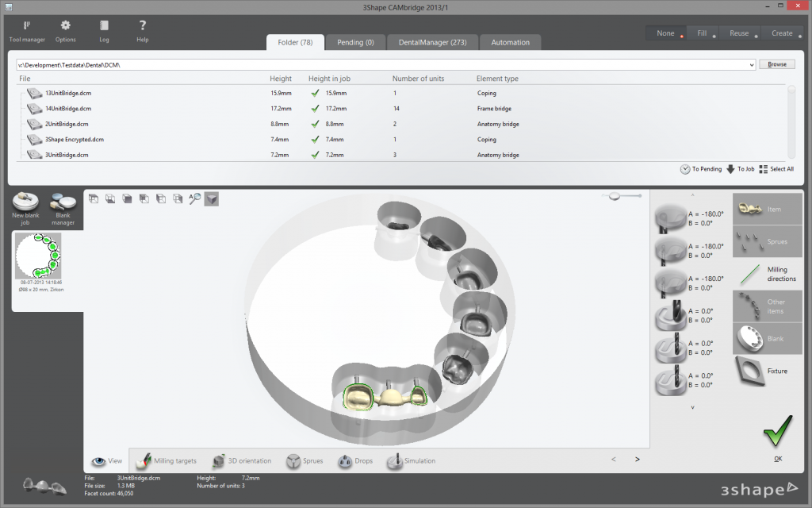The height and width of the screenshot is (508, 812).
Task: Open the Milling targets tab
Action: [167, 461]
